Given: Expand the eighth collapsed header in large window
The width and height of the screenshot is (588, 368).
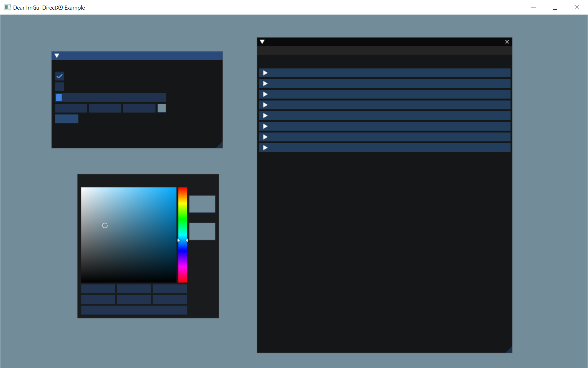Looking at the screenshot, I should [385, 148].
